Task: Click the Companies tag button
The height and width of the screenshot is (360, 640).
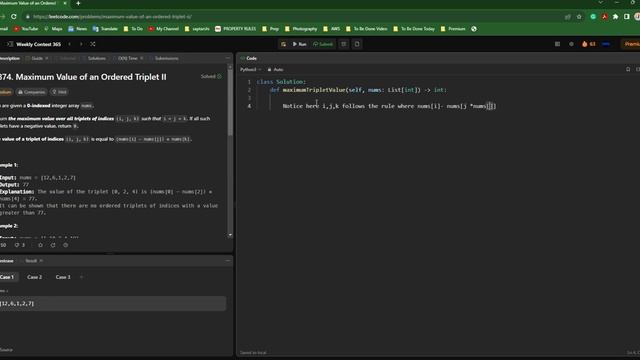Action: tap(31, 92)
